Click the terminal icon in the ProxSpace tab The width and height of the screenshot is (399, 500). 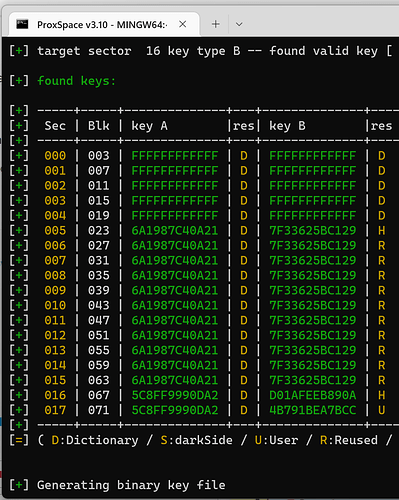click(22, 24)
